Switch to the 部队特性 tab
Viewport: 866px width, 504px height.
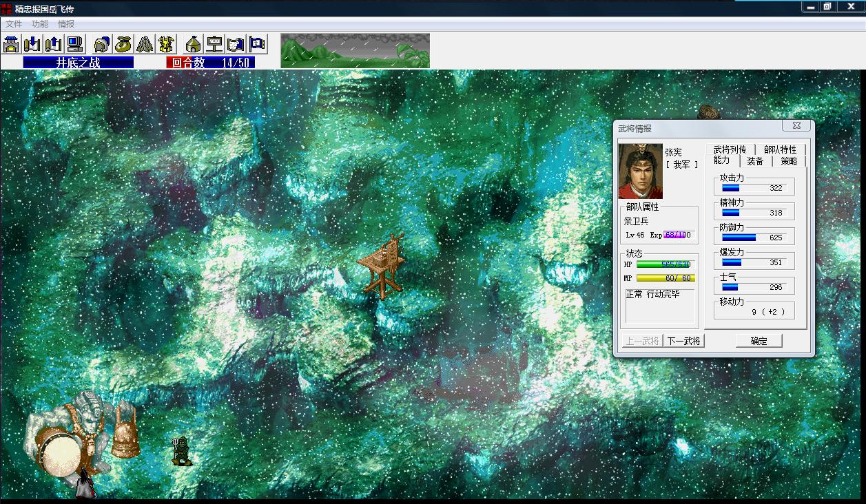pyautogui.click(x=780, y=149)
